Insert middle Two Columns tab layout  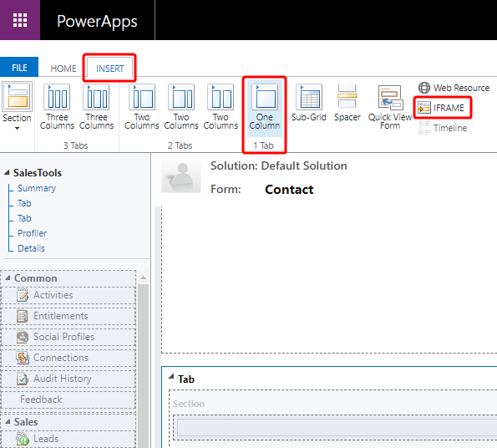[x=181, y=106]
